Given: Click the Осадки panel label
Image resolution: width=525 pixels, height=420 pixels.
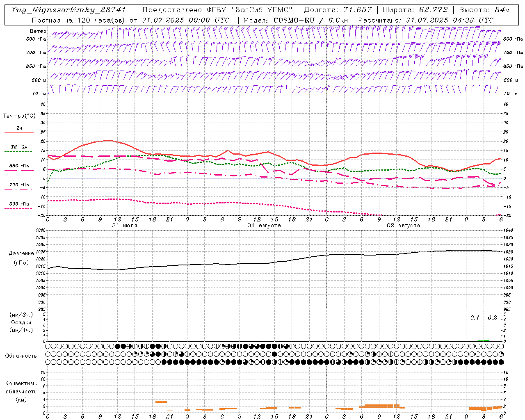Looking at the screenshot, I should coord(21,322).
